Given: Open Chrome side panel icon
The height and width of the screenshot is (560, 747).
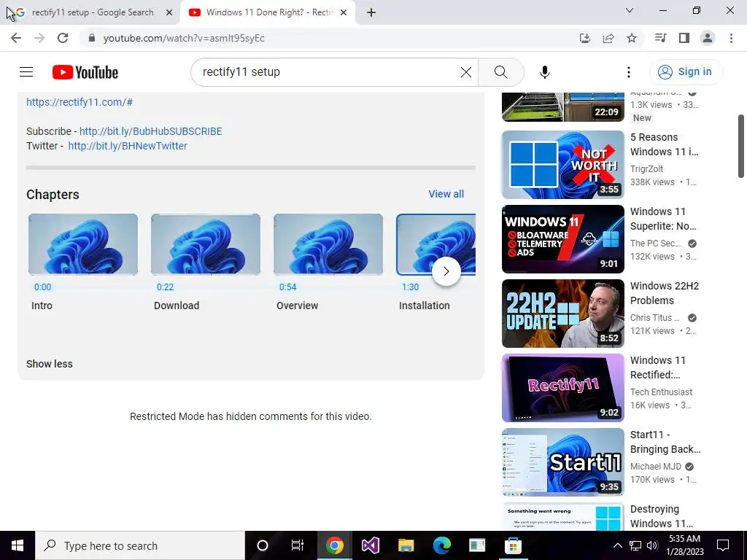Looking at the screenshot, I should pos(684,38).
